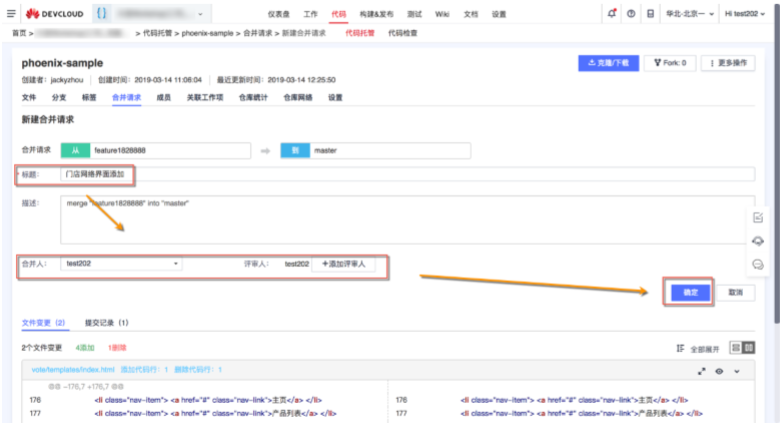This screenshot has width=782, height=429.
Task: Go to 合并请求 in the breadcrumb
Action: point(257,33)
